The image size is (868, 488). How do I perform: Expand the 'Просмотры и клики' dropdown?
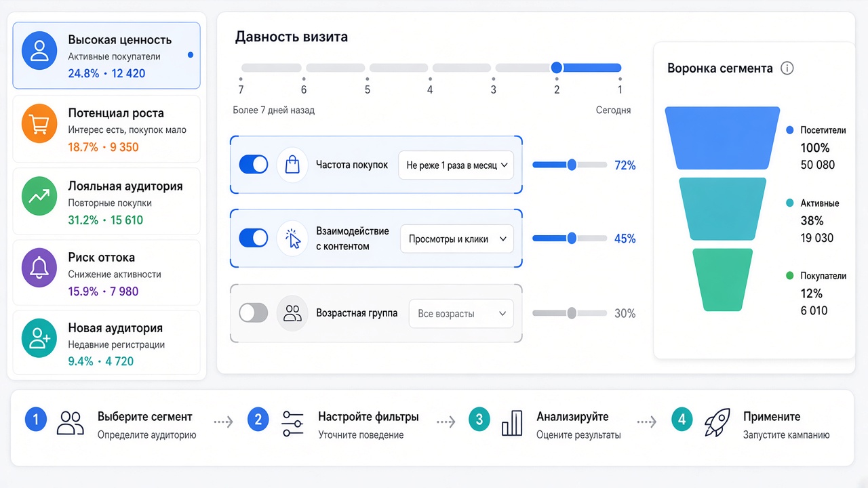(457, 239)
